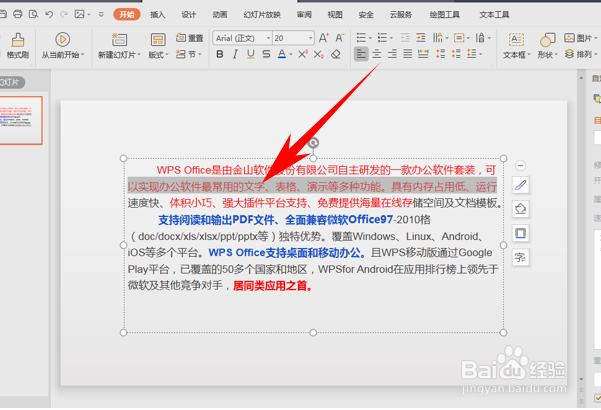The image size is (601, 410).
Task: Toggle underline (U) formatting
Action: [250, 54]
